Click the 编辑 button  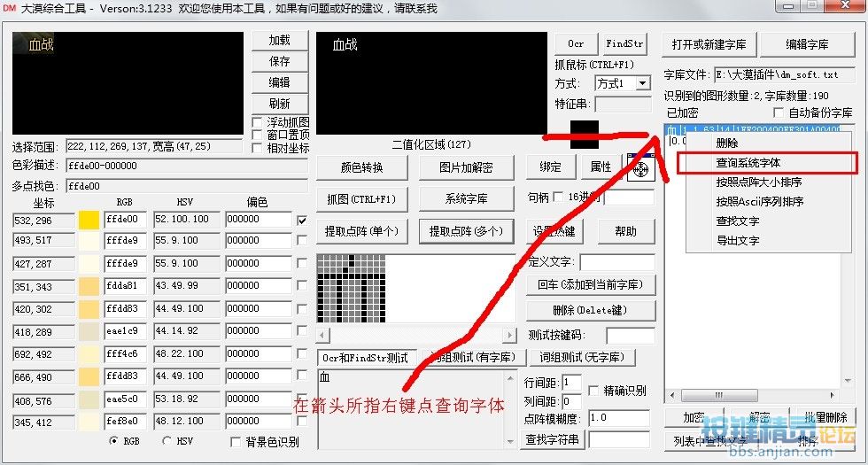280,82
